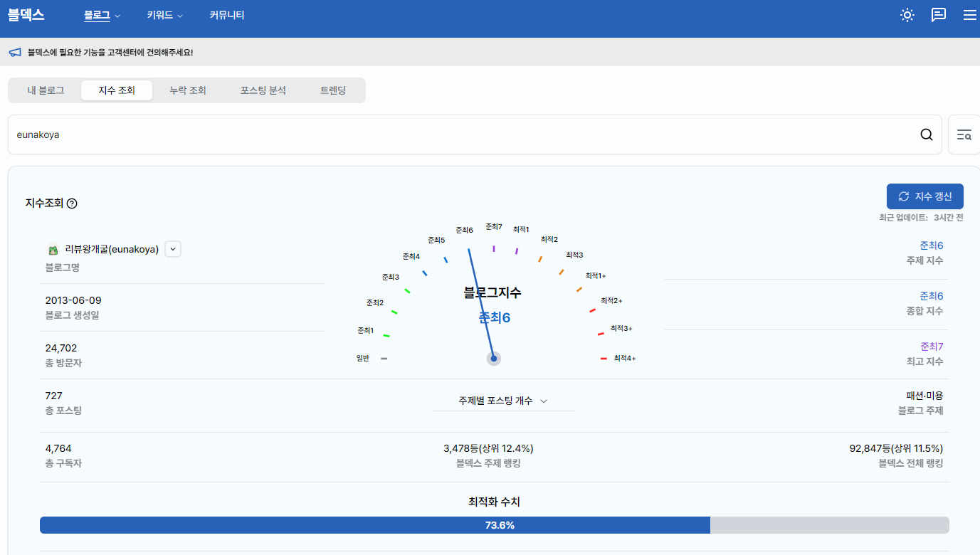Image resolution: width=980 pixels, height=555 pixels.
Task: Expand the 키워드 menu dropdown
Action: (164, 15)
